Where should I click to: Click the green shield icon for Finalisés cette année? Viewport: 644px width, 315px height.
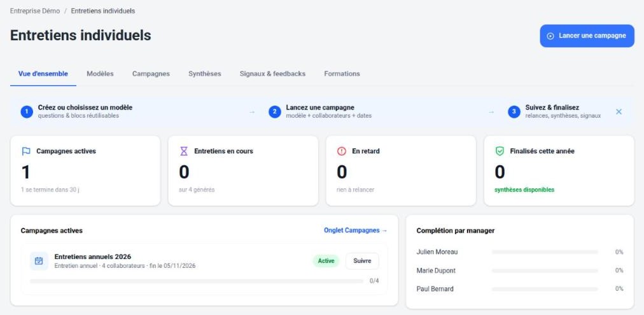point(500,151)
